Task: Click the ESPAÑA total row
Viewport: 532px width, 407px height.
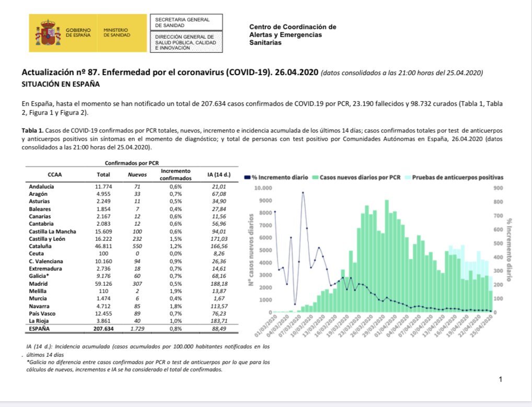Action: point(131,328)
